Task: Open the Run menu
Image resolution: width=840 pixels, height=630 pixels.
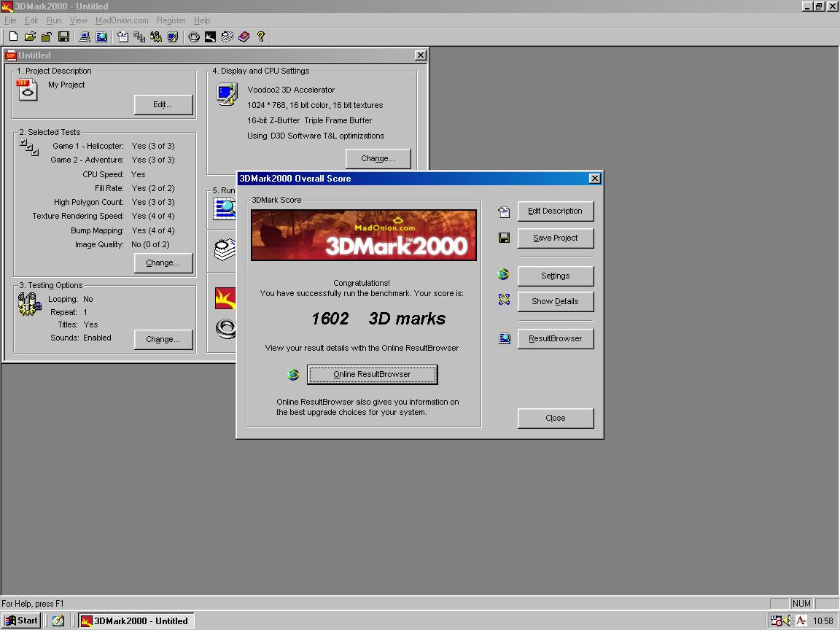Action: coord(53,20)
